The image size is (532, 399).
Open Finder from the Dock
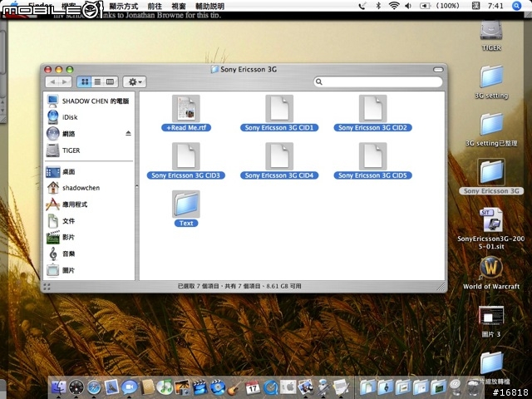pyautogui.click(x=59, y=387)
